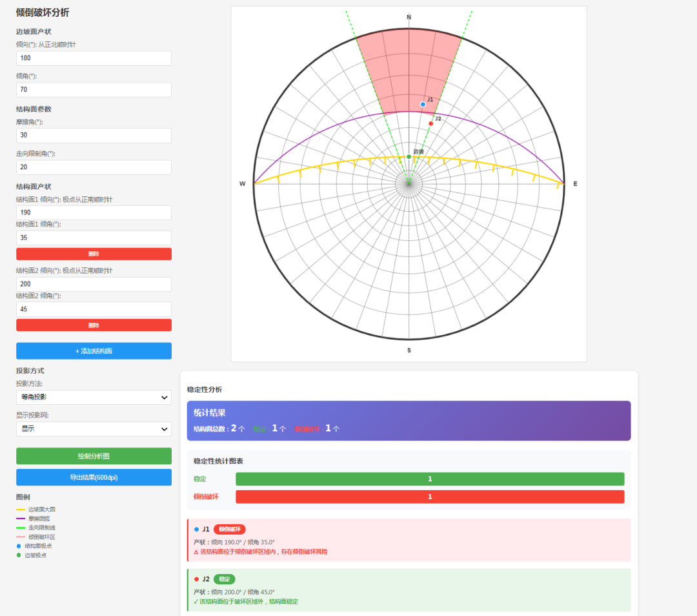
Task: Click the red dot in J2 result card
Action: pyautogui.click(x=196, y=579)
